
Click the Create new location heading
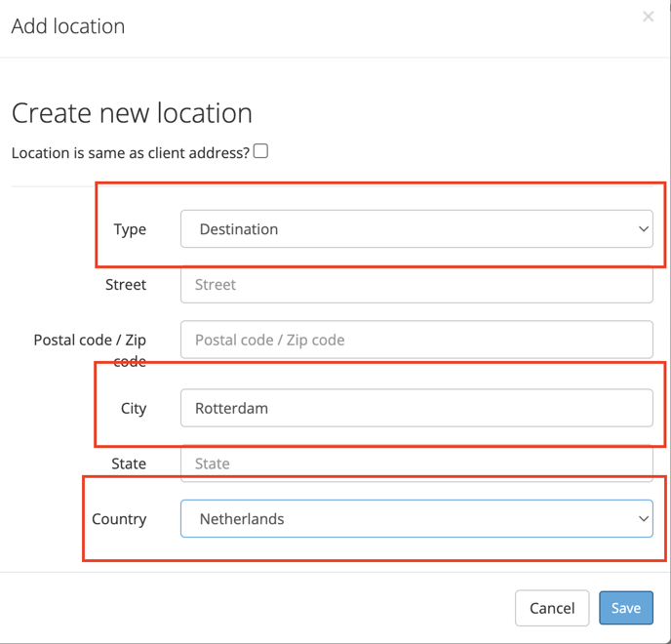(x=132, y=113)
